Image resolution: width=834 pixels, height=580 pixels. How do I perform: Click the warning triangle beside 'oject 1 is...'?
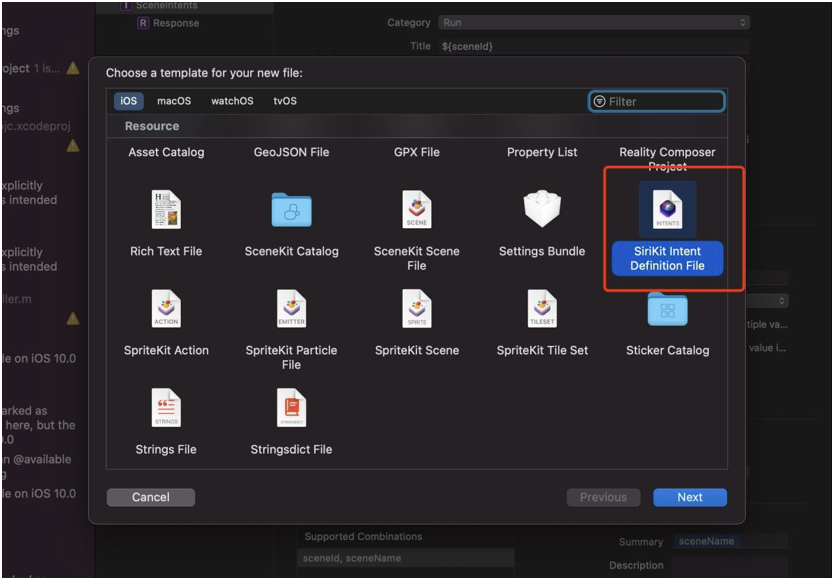[73, 68]
